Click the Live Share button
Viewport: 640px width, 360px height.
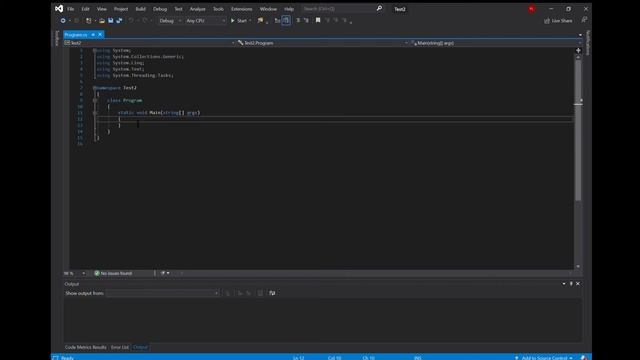coord(558,20)
